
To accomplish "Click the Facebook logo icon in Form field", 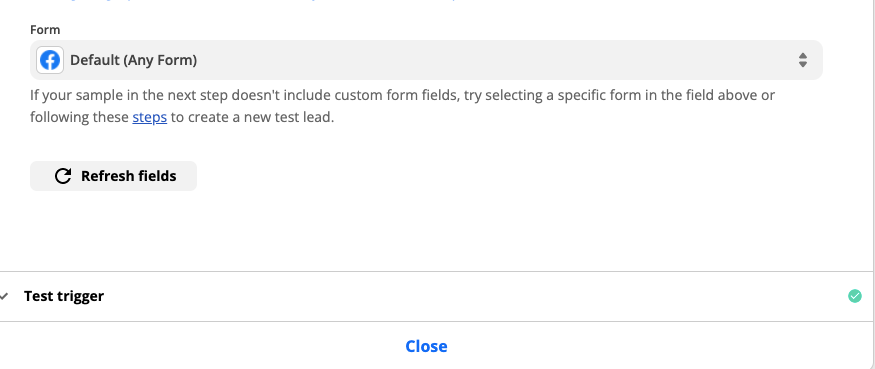I will [x=50, y=60].
